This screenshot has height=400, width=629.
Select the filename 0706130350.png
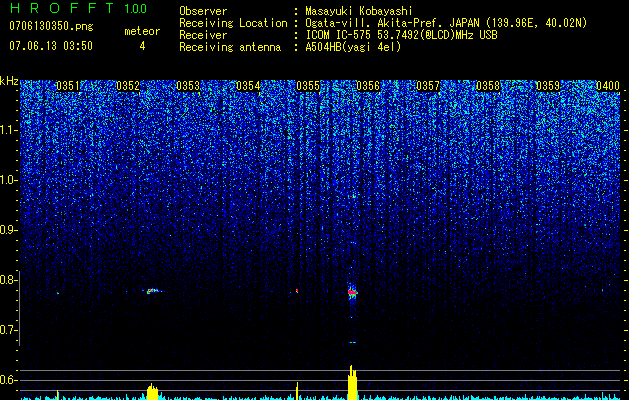tap(51, 26)
